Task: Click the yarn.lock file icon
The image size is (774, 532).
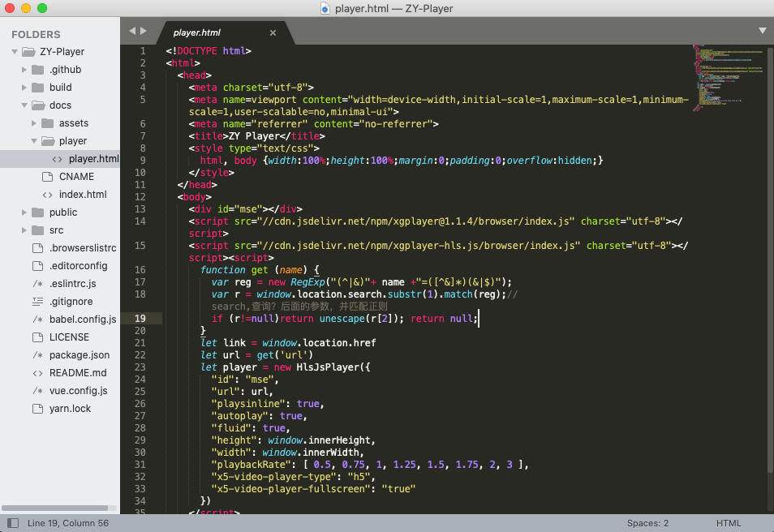Action: [38, 409]
